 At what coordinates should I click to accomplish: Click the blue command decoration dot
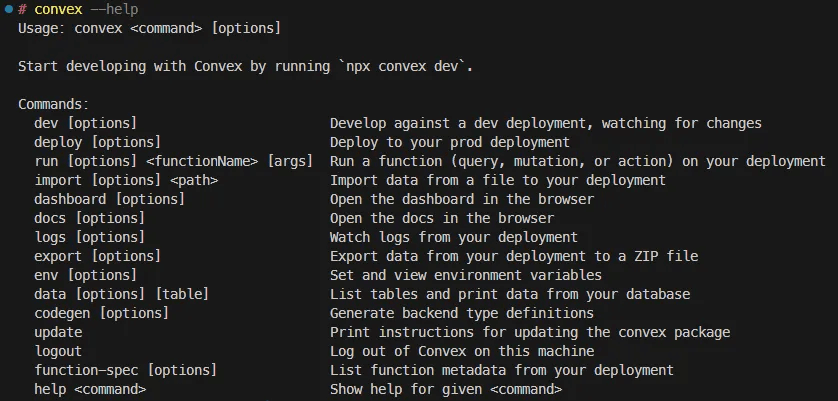tap(8, 9)
